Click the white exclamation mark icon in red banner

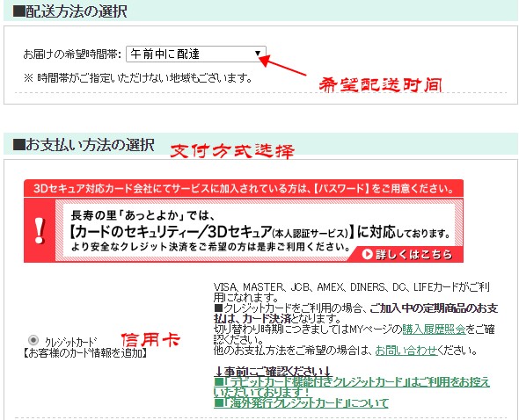coord(40,230)
